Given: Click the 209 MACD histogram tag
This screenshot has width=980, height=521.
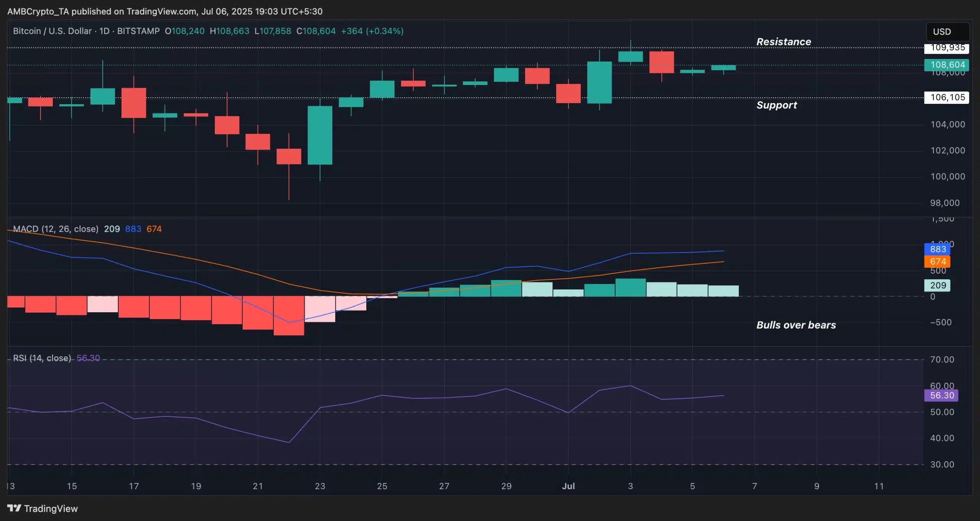Looking at the screenshot, I should (937, 285).
